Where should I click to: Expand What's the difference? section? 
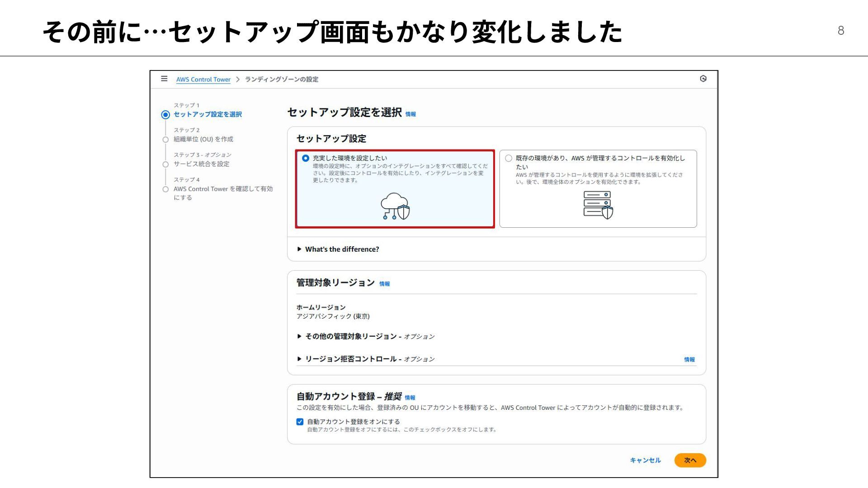(x=341, y=249)
